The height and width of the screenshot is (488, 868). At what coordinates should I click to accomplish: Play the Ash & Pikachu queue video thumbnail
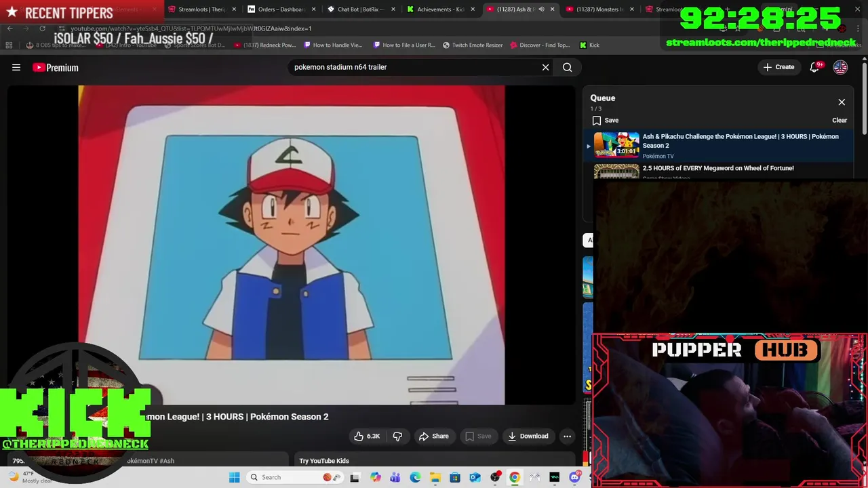click(616, 145)
